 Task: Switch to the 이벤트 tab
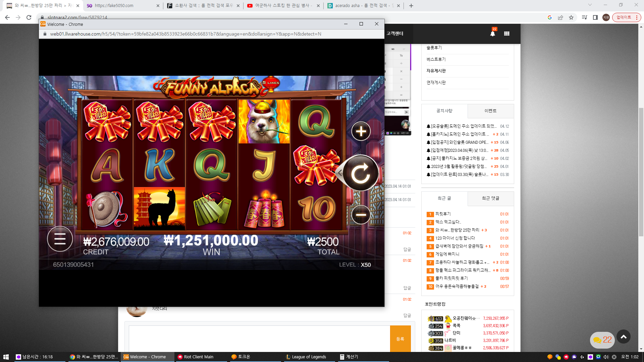click(x=491, y=111)
